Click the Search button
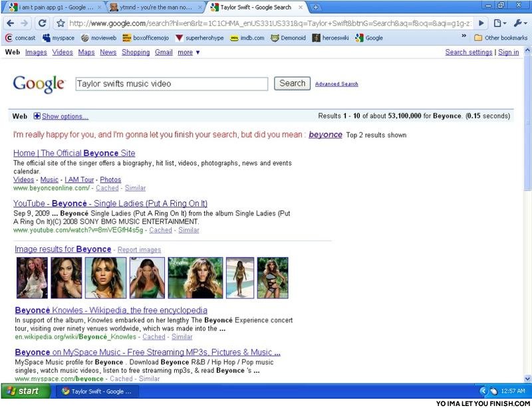This screenshot has width=532, height=408. [x=292, y=84]
